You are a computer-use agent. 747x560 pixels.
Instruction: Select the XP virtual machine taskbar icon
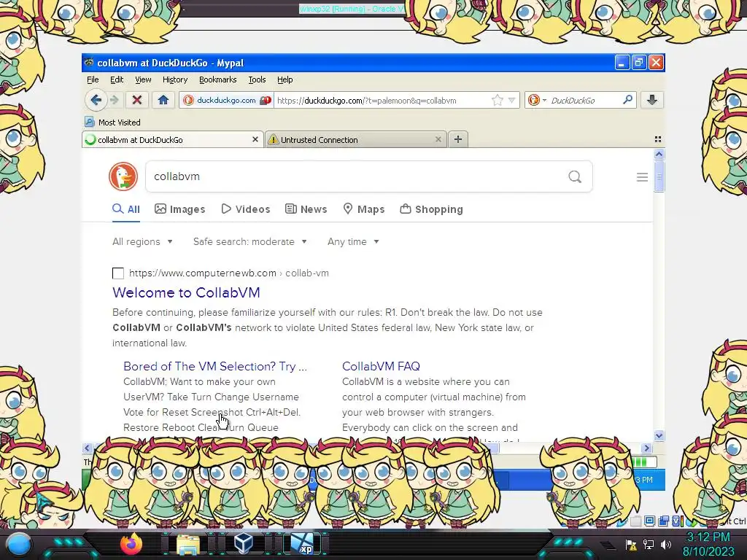coord(303,544)
